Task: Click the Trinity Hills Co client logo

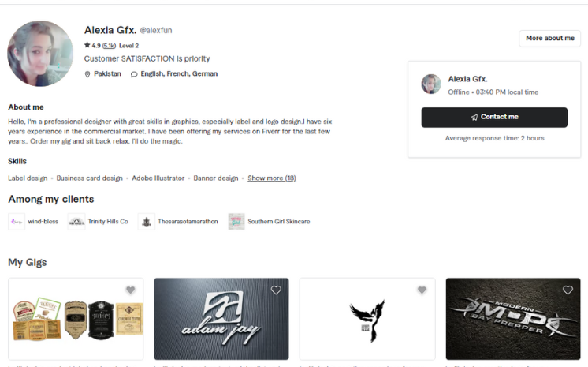Action: [76, 222]
